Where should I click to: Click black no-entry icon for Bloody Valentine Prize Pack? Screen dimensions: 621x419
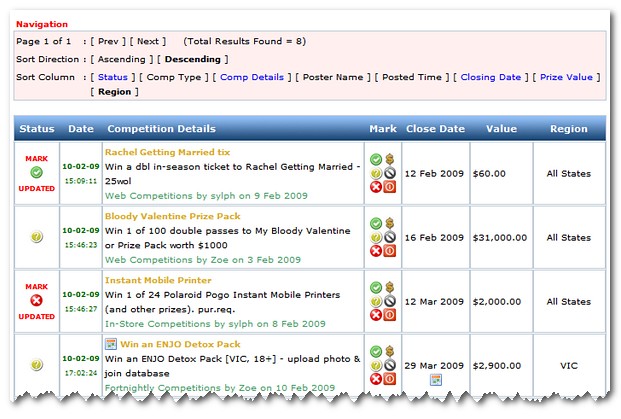click(x=390, y=237)
